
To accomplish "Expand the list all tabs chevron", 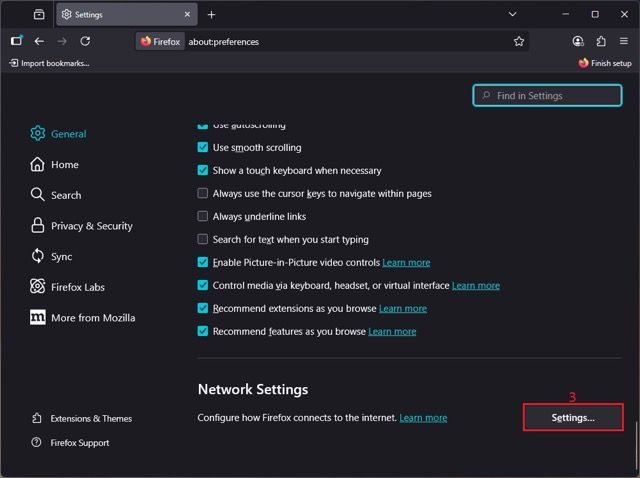I will (513, 15).
